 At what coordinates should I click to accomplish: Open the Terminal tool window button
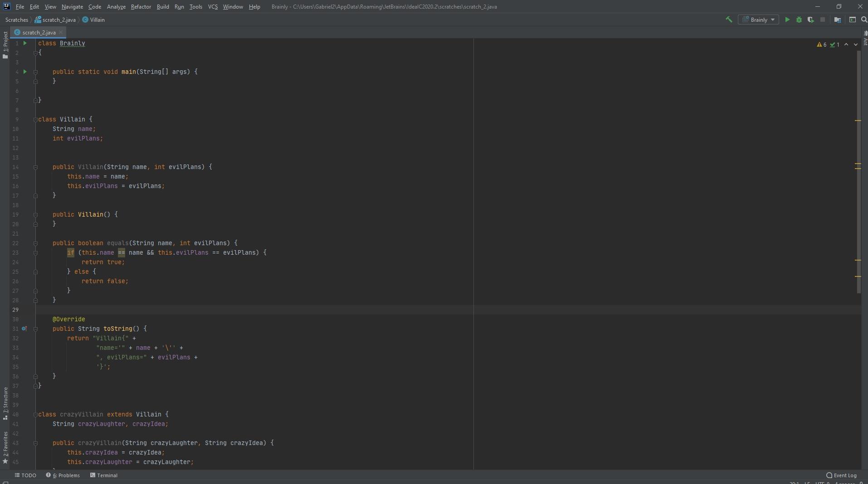click(104, 475)
